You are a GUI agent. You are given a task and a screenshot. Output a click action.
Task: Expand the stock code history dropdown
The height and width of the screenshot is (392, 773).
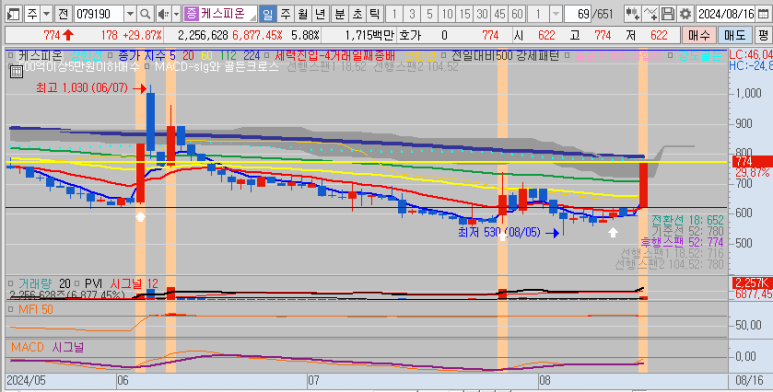click(x=130, y=14)
